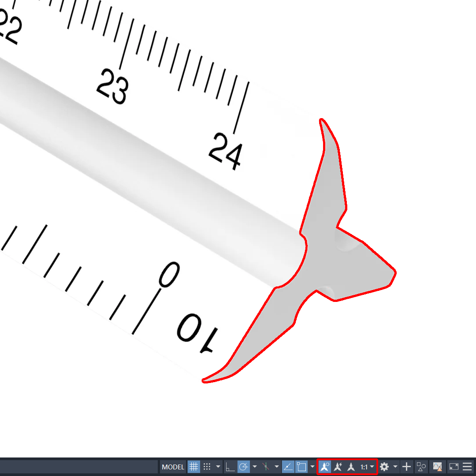Toggle the snap mode dotted-grid icon
This screenshot has height=476, width=476.
coord(207,467)
